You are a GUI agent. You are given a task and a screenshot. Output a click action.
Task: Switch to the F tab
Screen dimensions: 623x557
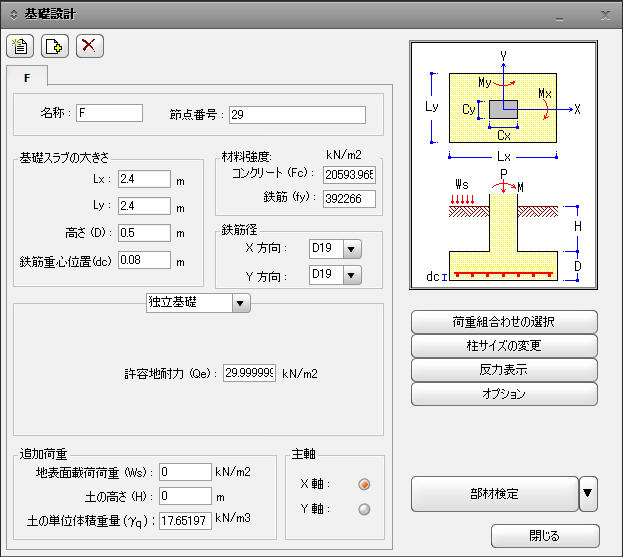point(26,76)
